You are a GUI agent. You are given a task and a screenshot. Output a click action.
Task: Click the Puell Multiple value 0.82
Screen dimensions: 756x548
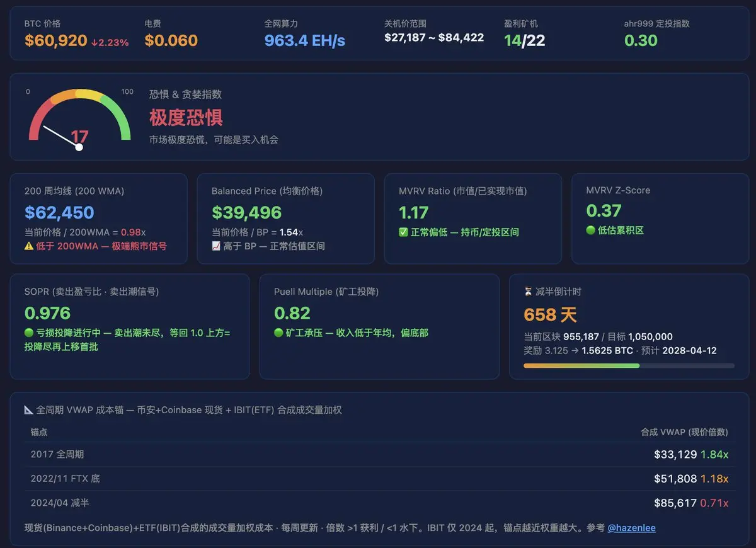tap(292, 313)
